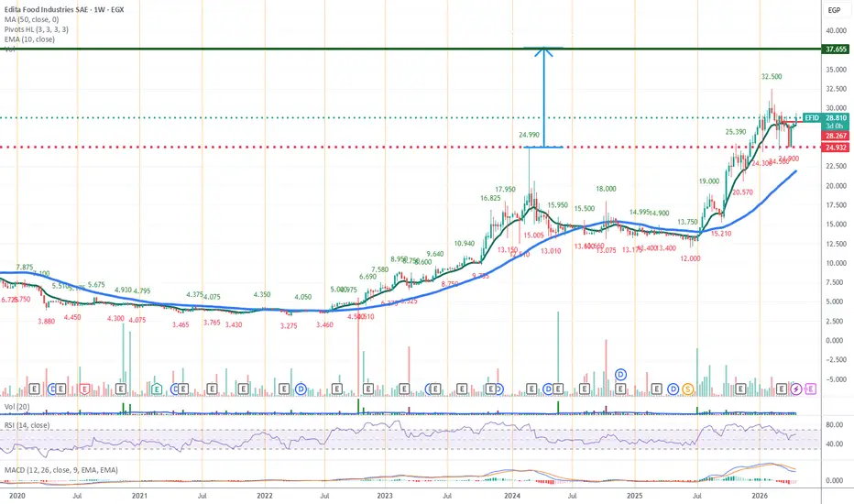Click the 2020 time axis label
The image size is (854, 504).
16,495
